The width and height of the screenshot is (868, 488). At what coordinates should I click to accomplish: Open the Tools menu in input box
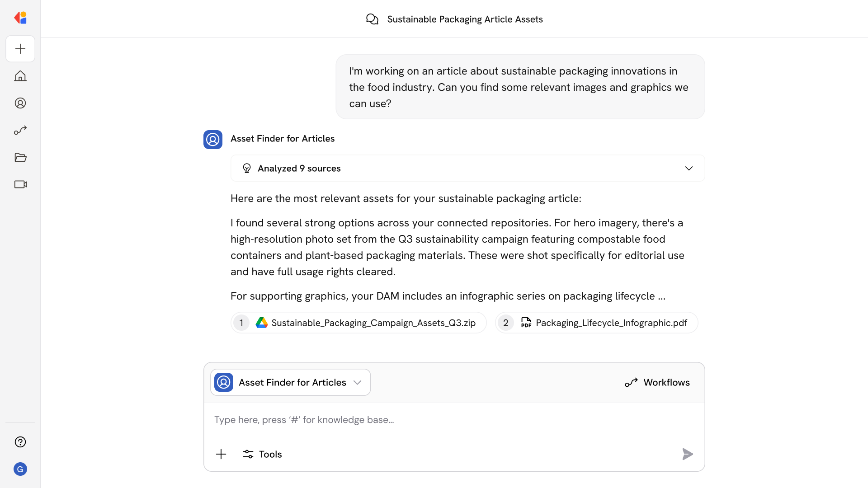[262, 454]
